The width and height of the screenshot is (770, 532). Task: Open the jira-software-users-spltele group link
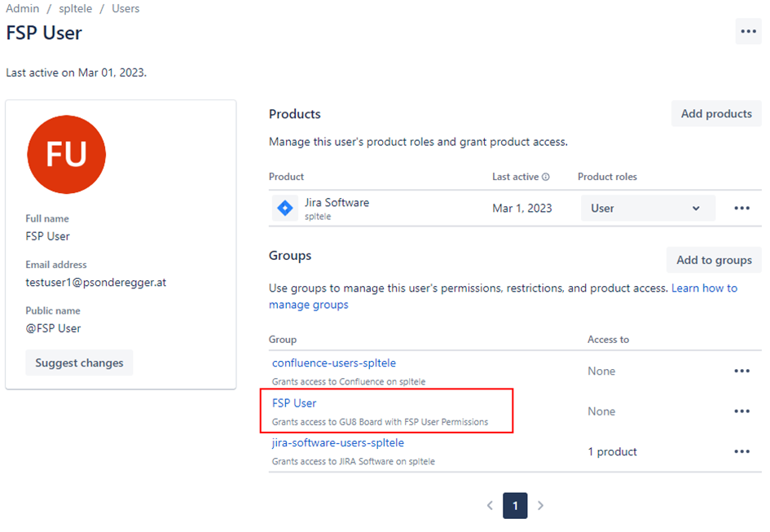(338, 442)
